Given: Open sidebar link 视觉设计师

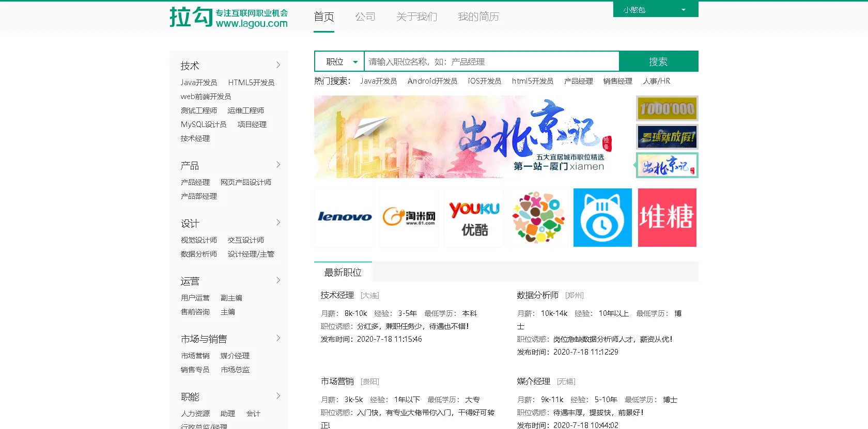Looking at the screenshot, I should 199,240.
